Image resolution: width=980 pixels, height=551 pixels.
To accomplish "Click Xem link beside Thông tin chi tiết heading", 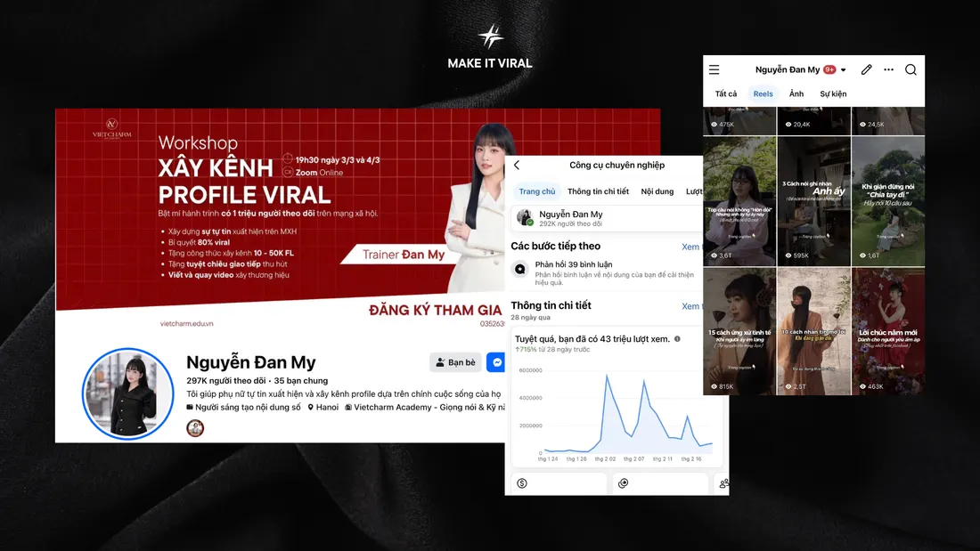I will click(690, 306).
